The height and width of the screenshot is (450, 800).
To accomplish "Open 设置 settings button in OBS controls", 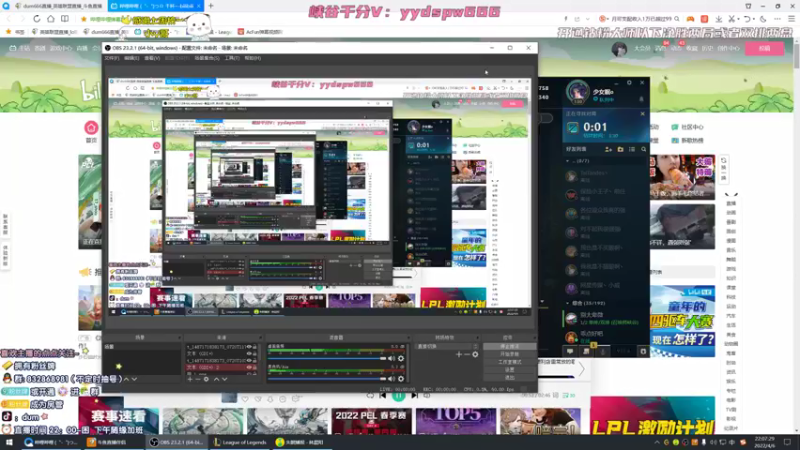I will click(x=509, y=369).
